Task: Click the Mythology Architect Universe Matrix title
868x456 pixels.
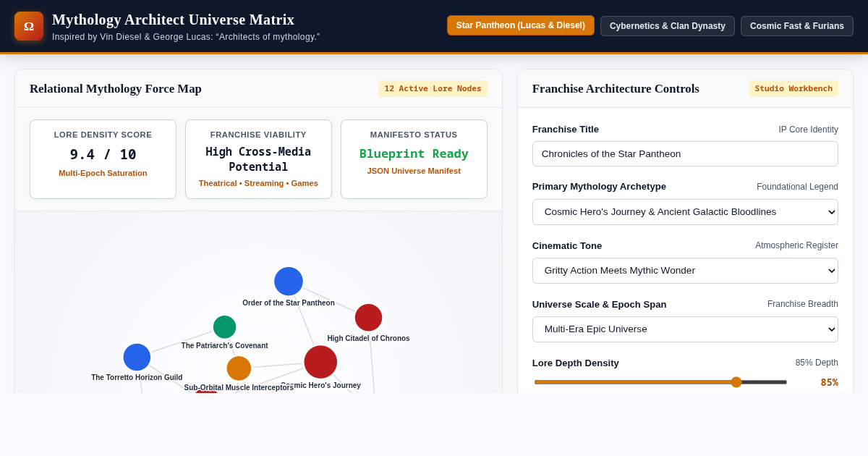Action: coord(173,20)
